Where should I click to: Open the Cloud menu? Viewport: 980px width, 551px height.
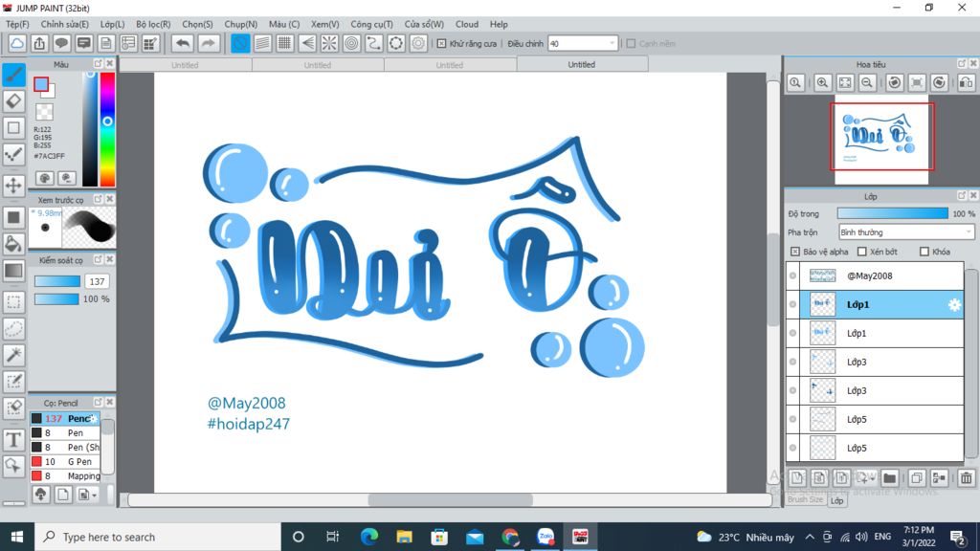467,24
